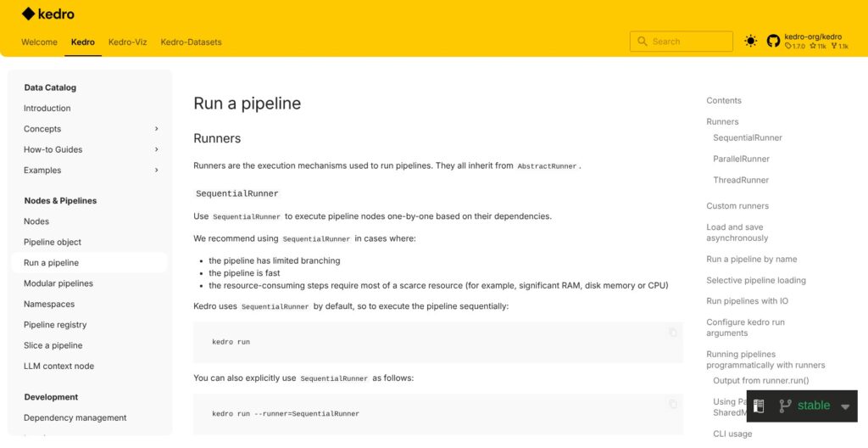
Task: Jump to Runners in Contents
Action: [x=722, y=121]
